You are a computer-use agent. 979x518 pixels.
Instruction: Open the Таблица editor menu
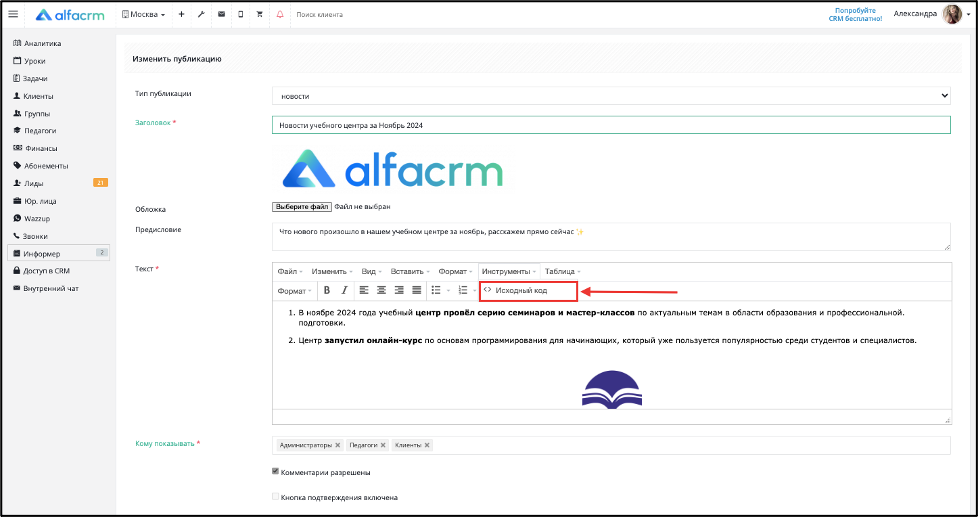click(562, 271)
